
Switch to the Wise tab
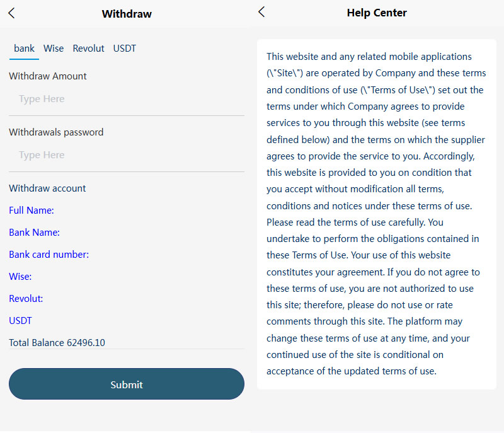[54, 49]
